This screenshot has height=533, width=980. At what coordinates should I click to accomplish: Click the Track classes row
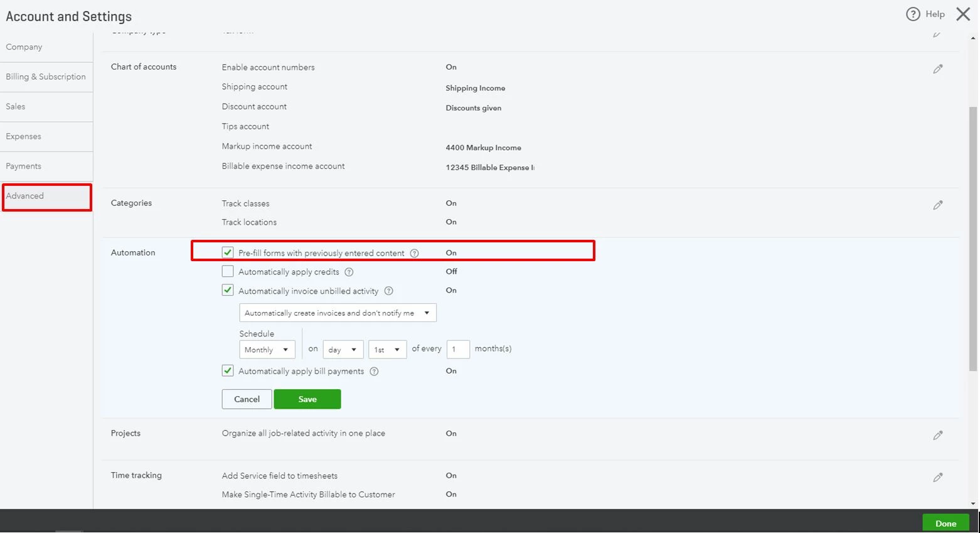coord(339,203)
